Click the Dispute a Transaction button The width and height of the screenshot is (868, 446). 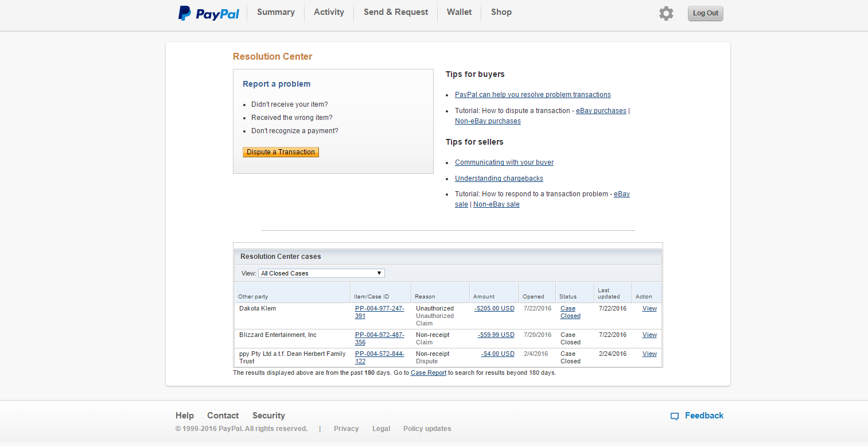(x=281, y=152)
